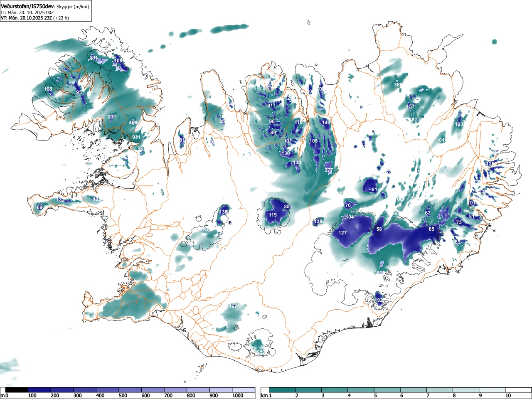Click the visibility value 143 on the map
Image resolution: width=532 pixels, height=399 pixels.
[326, 123]
